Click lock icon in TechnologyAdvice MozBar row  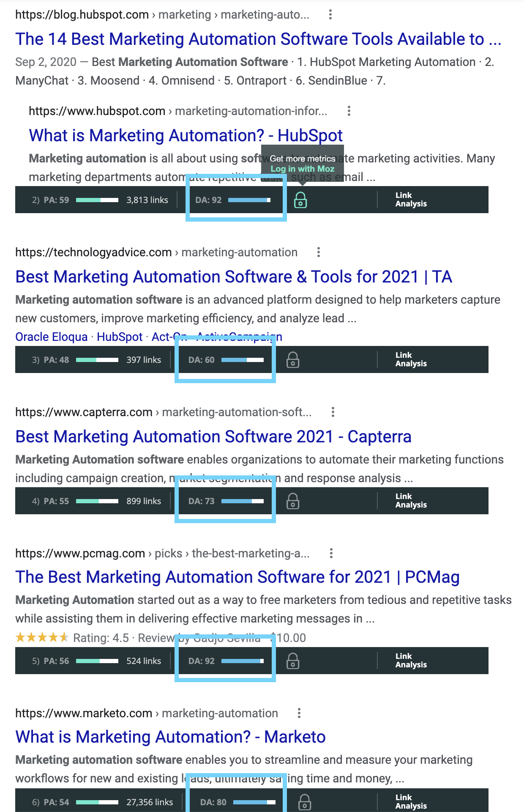(x=293, y=360)
